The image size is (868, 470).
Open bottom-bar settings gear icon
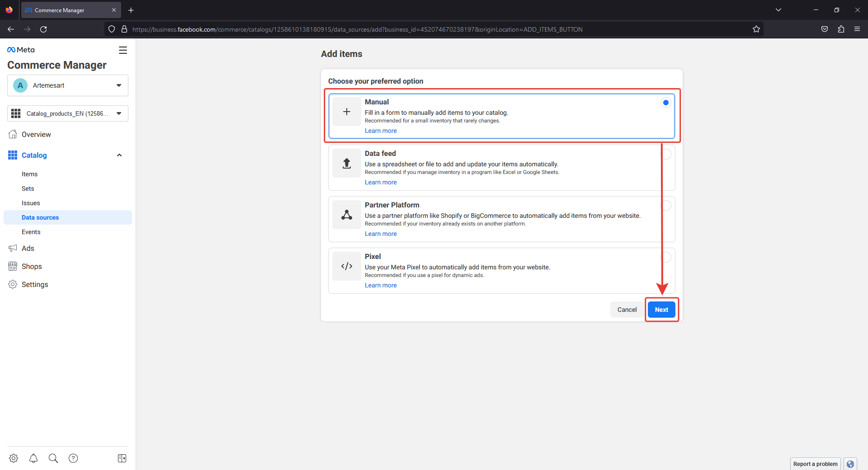(x=14, y=458)
